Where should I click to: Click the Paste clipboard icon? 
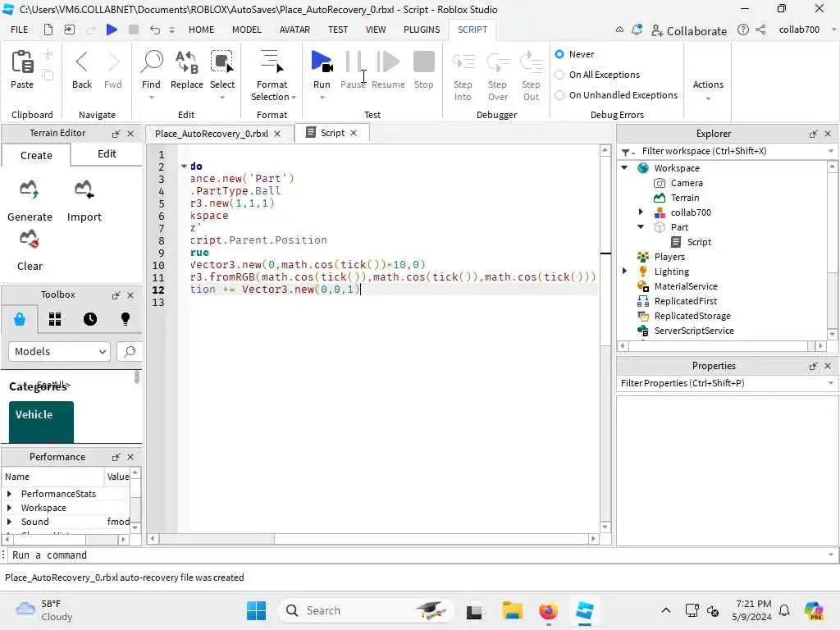click(22, 62)
